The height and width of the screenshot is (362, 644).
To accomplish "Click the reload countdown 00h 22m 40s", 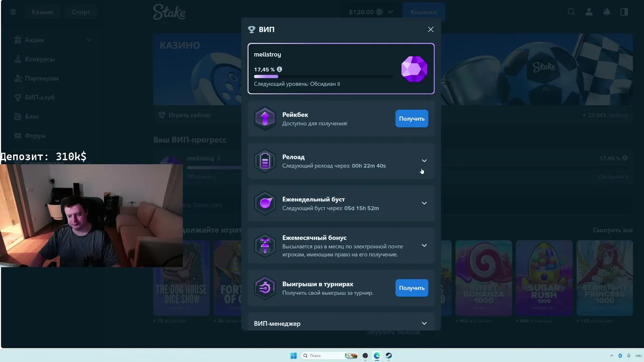I will (x=369, y=165).
